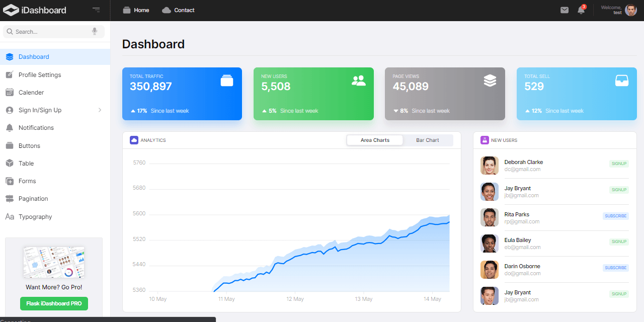Switch to the Bar Chart tab
The height and width of the screenshot is (322, 644).
coord(428,140)
